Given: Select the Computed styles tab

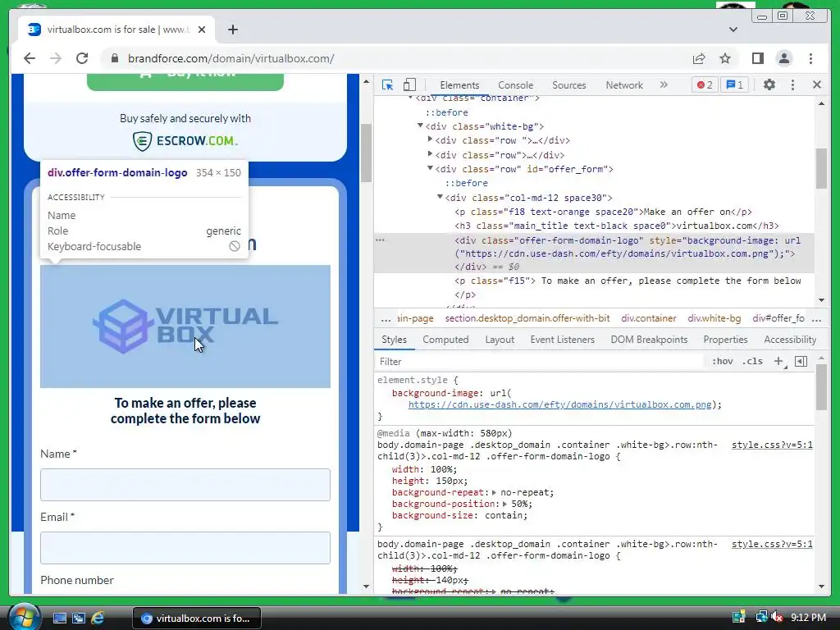Looking at the screenshot, I should point(445,340).
